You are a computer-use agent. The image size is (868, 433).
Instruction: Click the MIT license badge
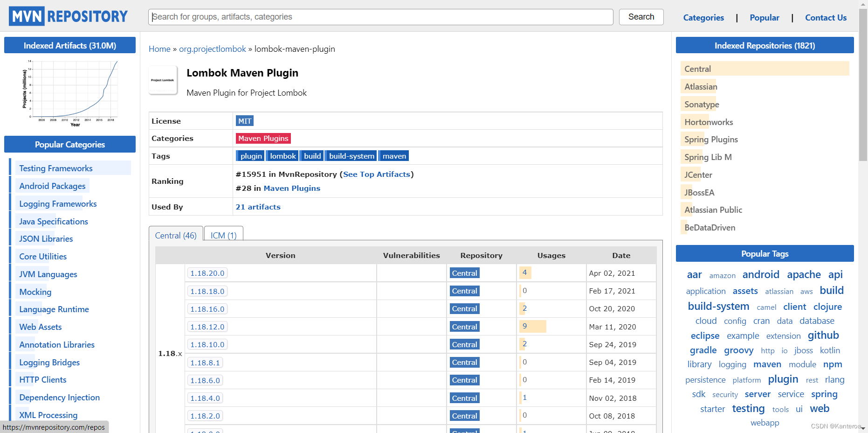(245, 121)
